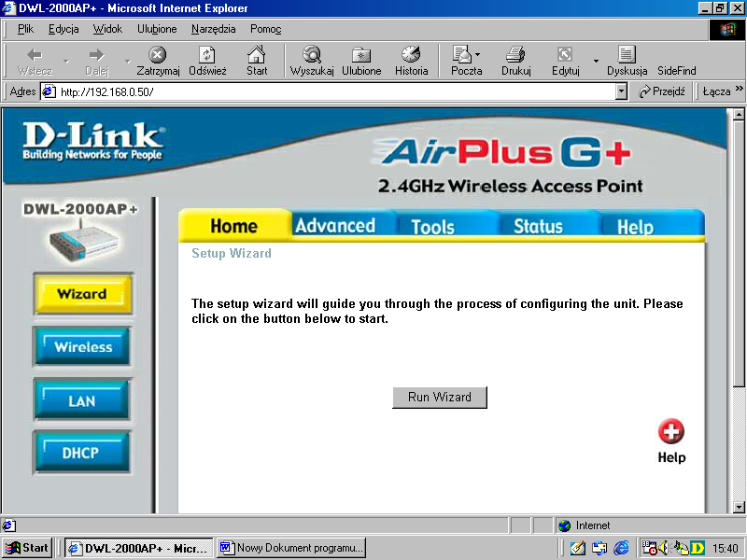This screenshot has height=560, width=747.
Task: Switch to the Tools tab
Action: click(x=433, y=226)
